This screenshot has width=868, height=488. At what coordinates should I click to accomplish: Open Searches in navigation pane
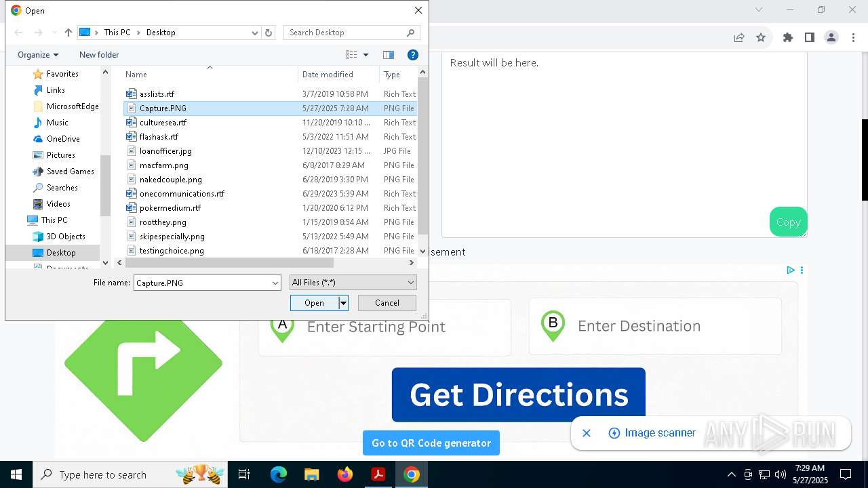click(x=62, y=188)
